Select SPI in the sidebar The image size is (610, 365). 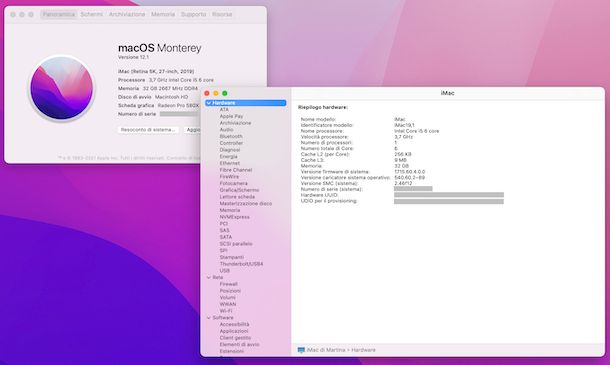(x=223, y=251)
